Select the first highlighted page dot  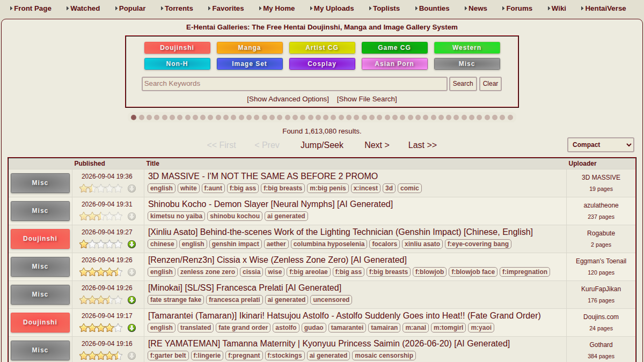(x=134, y=117)
